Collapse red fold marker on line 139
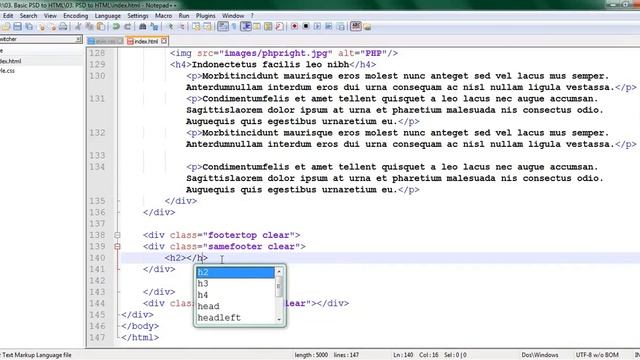Viewport: 640px width, 360px height. click(x=117, y=247)
